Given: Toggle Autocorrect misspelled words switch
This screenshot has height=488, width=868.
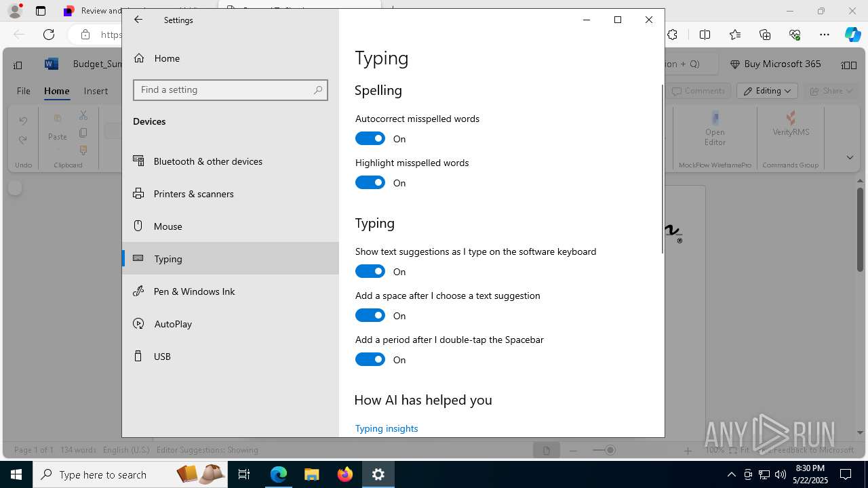Looking at the screenshot, I should tap(370, 138).
